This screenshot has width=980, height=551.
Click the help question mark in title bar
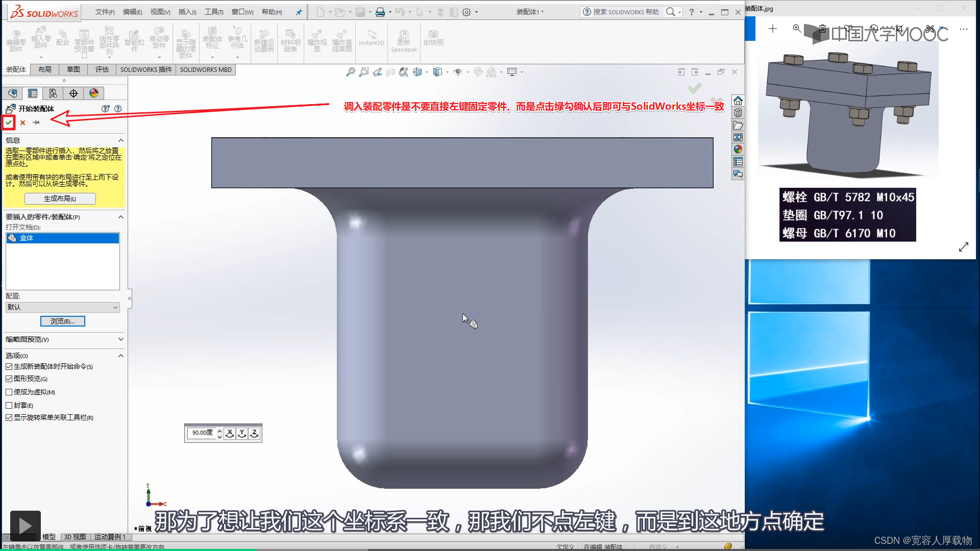691,12
